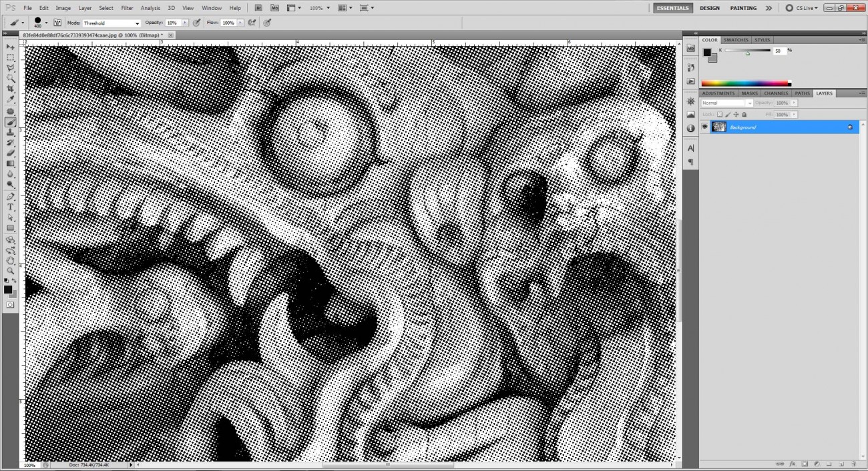Select the Path Selection tool

point(11,217)
